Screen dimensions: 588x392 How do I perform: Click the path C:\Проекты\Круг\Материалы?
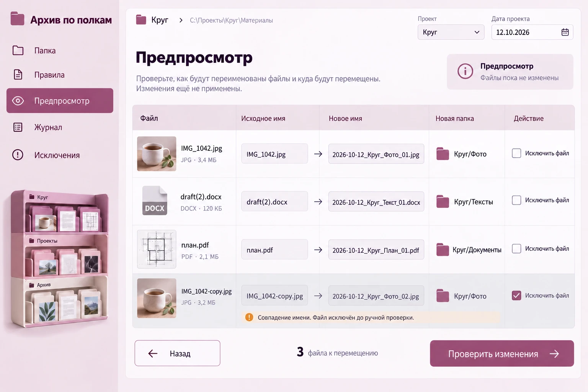[231, 20]
